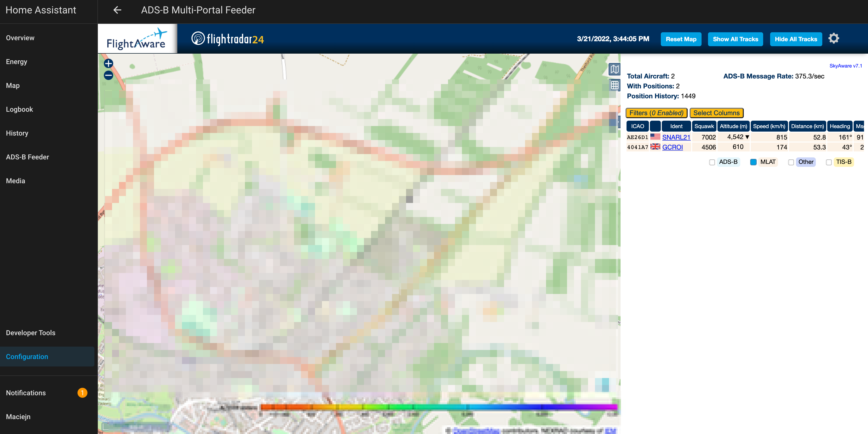This screenshot has height=434, width=868.
Task: Enable the ADS-B checkbox
Action: (x=712, y=162)
